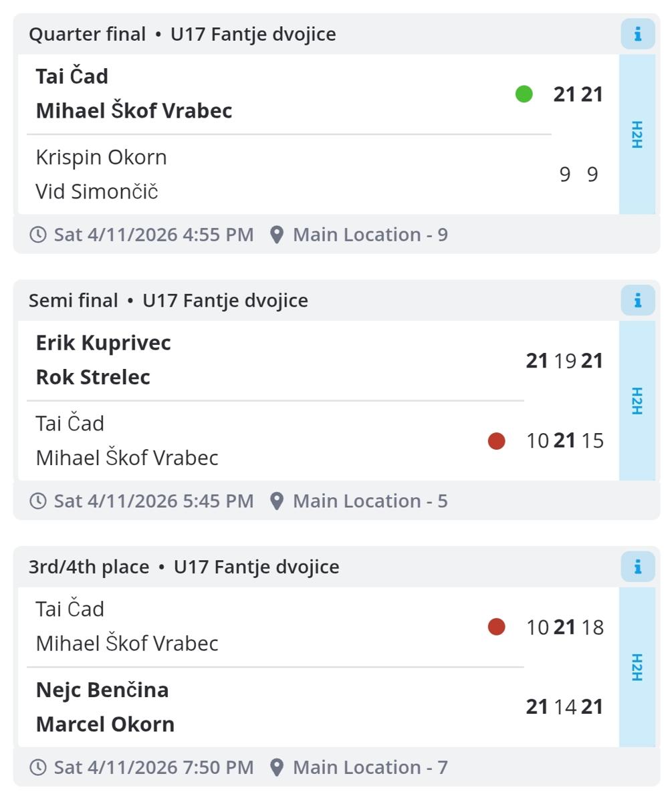Open the Quarter final U17 Fantje dvojice header
This screenshot has width=672, height=802.
[x=183, y=34]
